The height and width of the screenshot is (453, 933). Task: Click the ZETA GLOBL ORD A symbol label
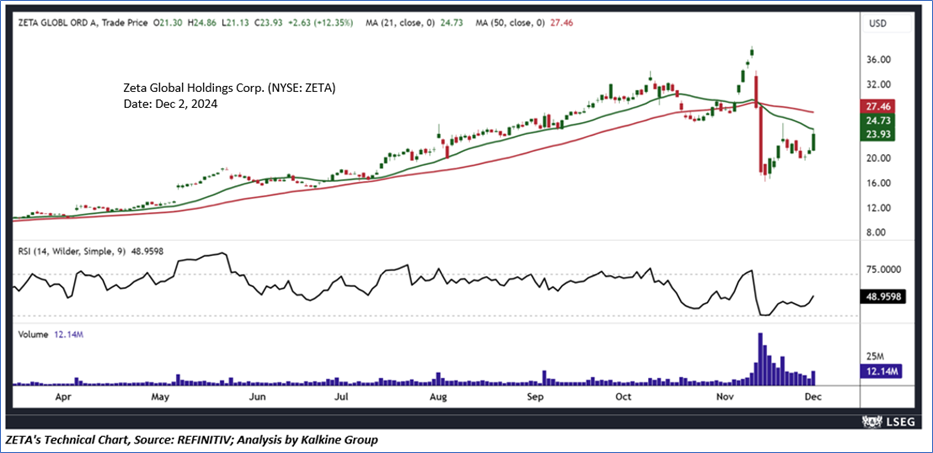[x=57, y=23]
